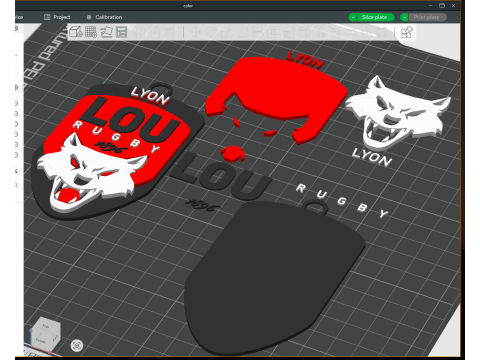Click the Slice plate button
This screenshot has height=360, width=480.
click(375, 17)
